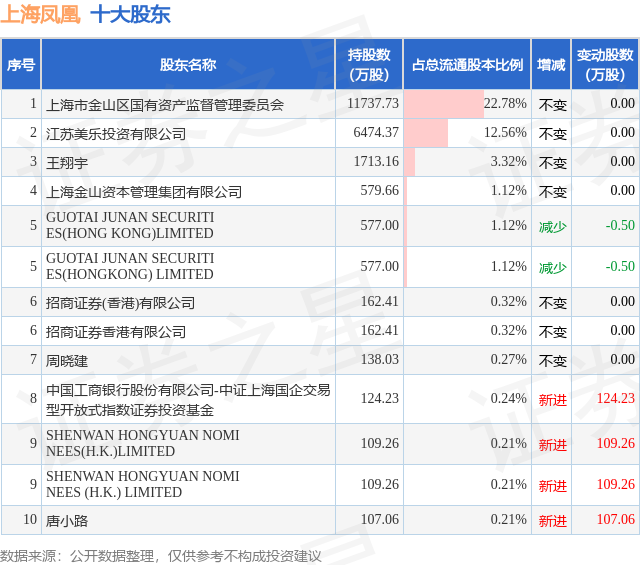Click the 变动股数(万股) column header

point(605,65)
